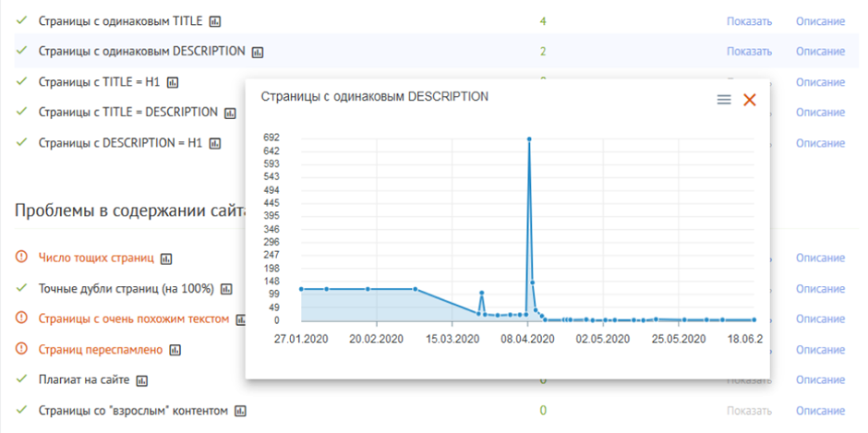Viewport: 868px width, 433px height.
Task: Click 'Показать' for identical DESCRIPTION pages
Action: tap(749, 52)
